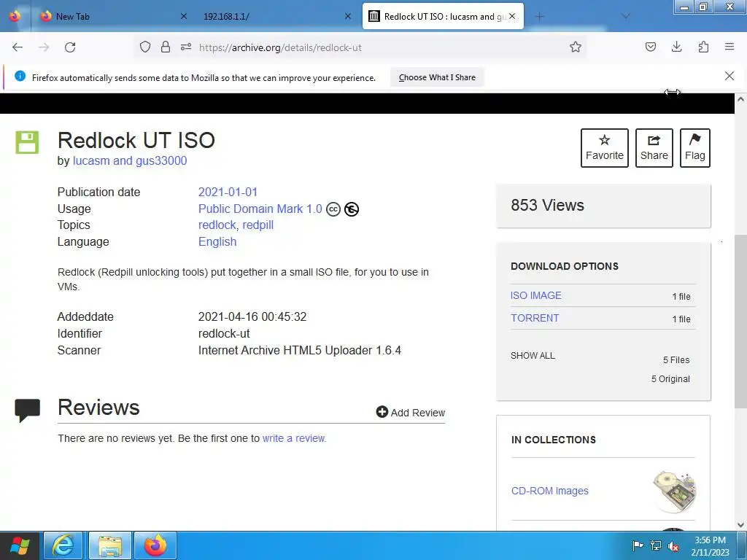Select the Redlock UT ISO tab
Image resolution: width=747 pixels, height=560 pixels.
click(x=443, y=16)
